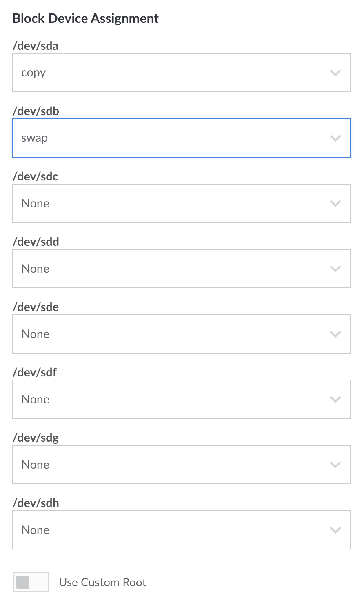Click the /dev/sdb chevron arrow icon

[335, 138]
